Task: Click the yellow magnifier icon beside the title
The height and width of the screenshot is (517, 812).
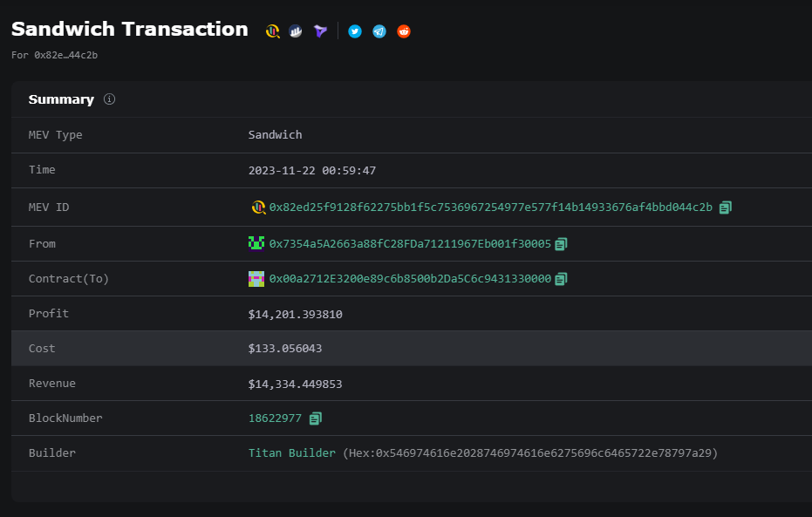Action: coord(273,31)
